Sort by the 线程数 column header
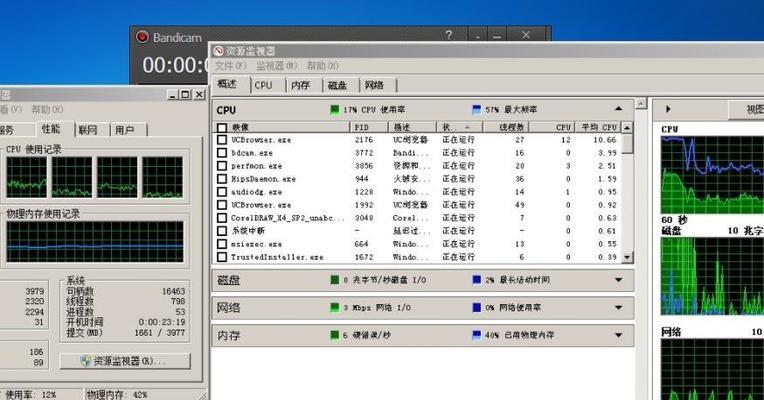The width and height of the screenshot is (764, 400). [506, 127]
